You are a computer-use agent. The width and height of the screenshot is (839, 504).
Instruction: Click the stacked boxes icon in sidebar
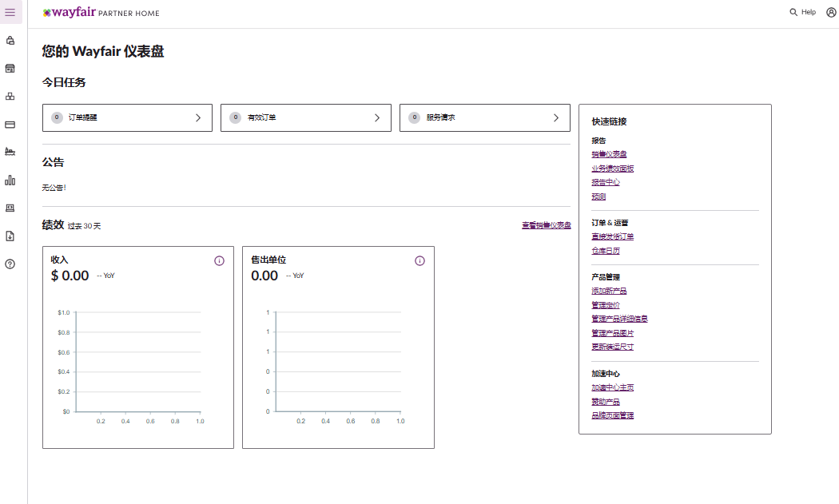point(10,97)
